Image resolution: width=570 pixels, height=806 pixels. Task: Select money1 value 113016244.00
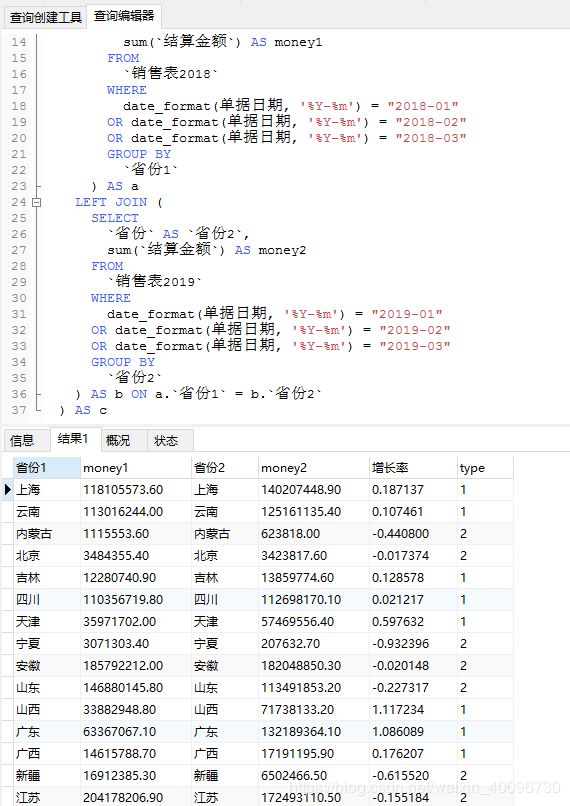(x=136, y=511)
